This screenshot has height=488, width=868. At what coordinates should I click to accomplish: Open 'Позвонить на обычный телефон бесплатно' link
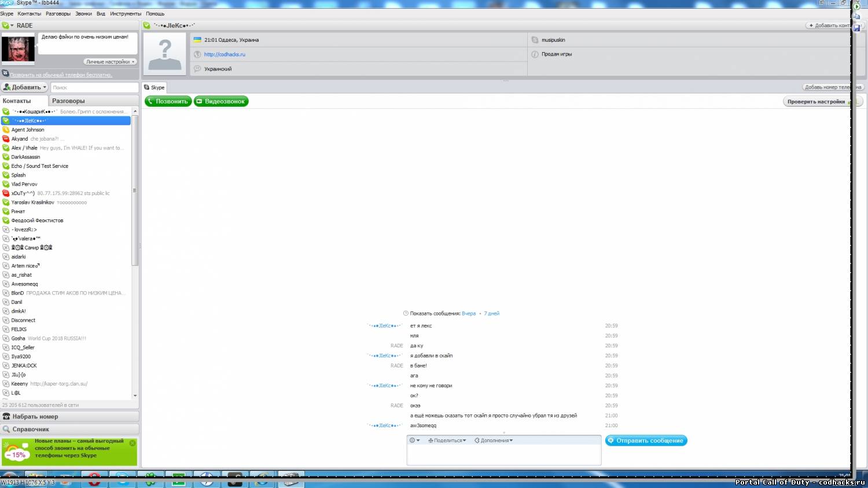click(x=61, y=75)
